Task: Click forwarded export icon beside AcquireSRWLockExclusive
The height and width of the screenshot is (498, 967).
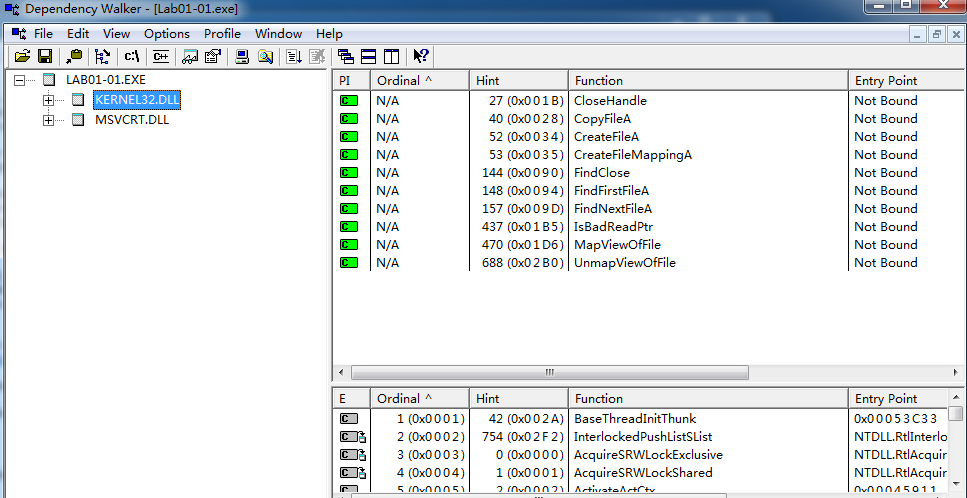Action: pyautogui.click(x=353, y=455)
